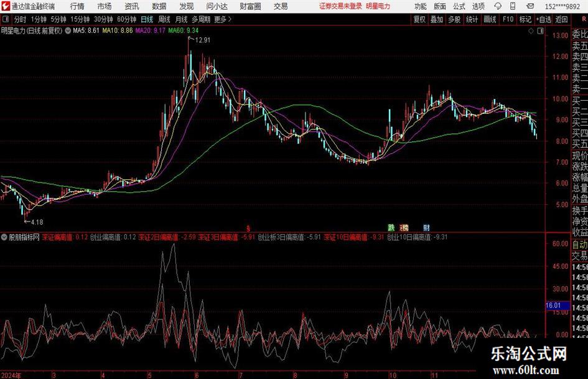Image resolution: width=588 pixels, height=379 pixels.
Task: Open the 交易 menu
Action: pos(281,6)
